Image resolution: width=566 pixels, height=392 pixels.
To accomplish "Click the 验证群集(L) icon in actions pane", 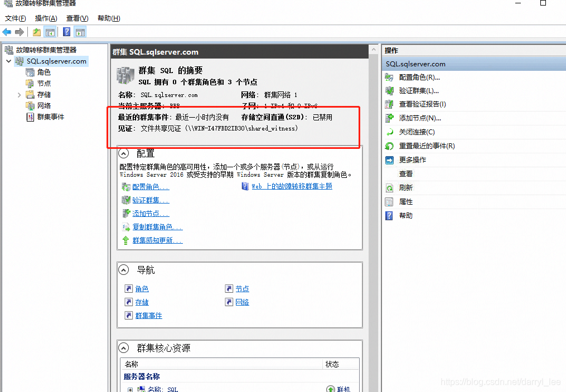I will (389, 91).
